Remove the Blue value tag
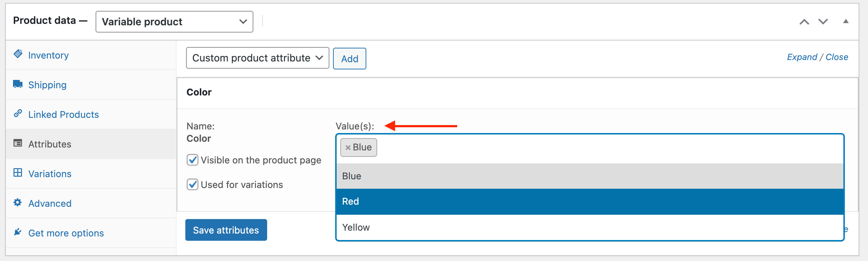This screenshot has height=261, width=868. click(348, 147)
